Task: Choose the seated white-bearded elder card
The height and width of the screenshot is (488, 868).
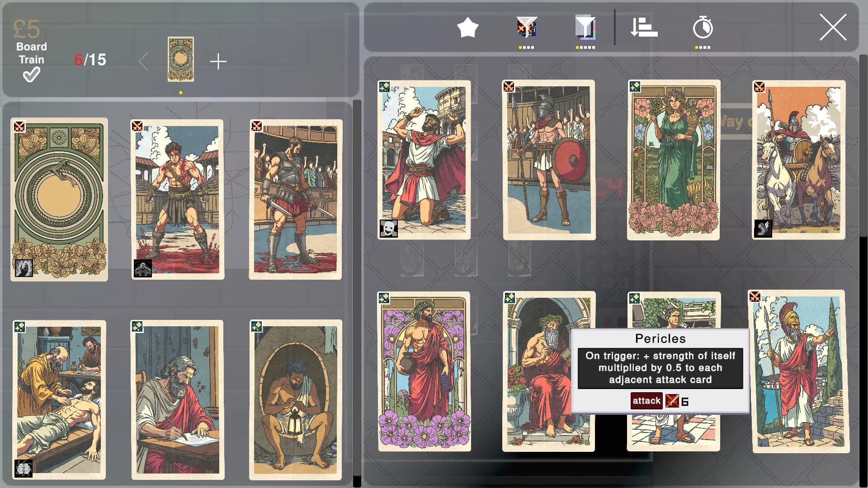Action: [542, 371]
